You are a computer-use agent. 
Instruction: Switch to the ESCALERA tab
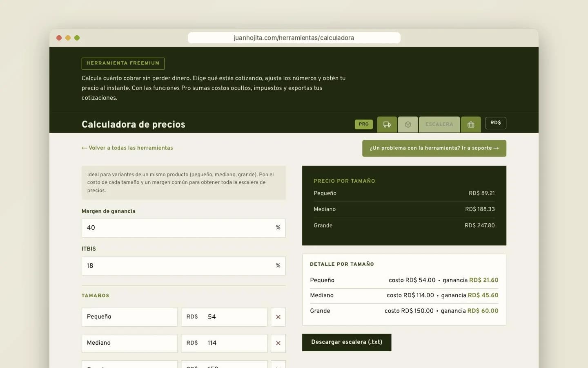click(439, 124)
